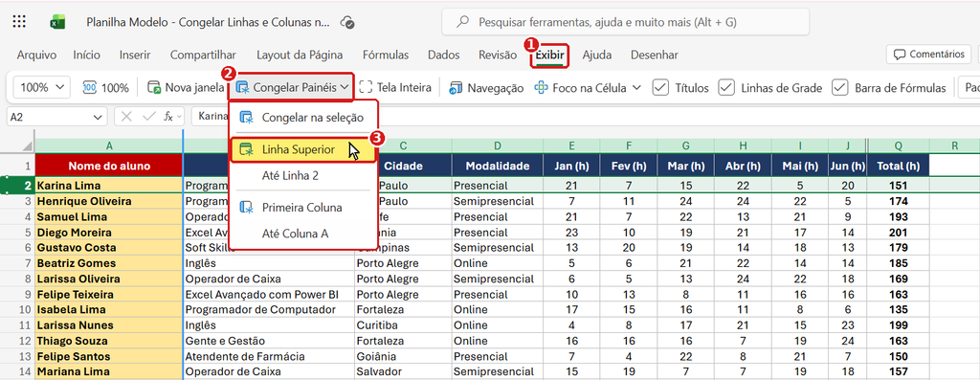Click the Select All corner triangle

coord(27,145)
